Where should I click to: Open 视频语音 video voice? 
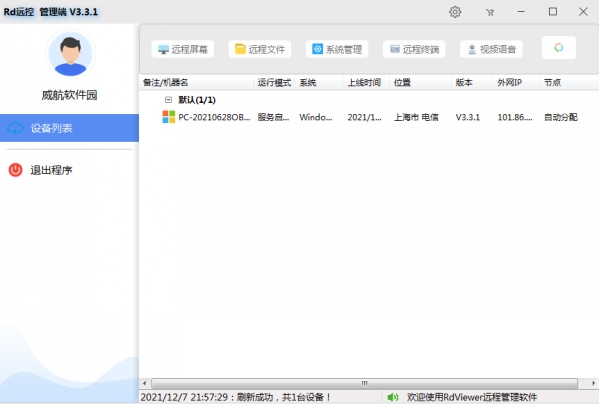(x=491, y=49)
